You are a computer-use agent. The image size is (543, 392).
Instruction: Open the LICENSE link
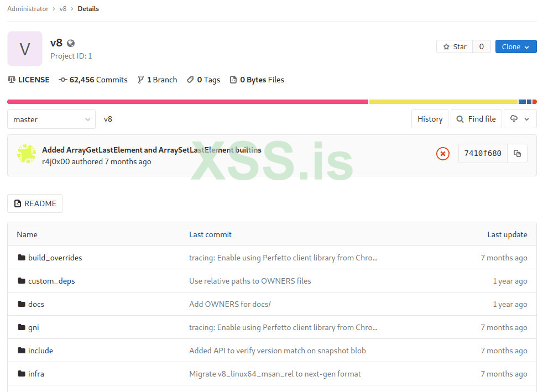29,80
